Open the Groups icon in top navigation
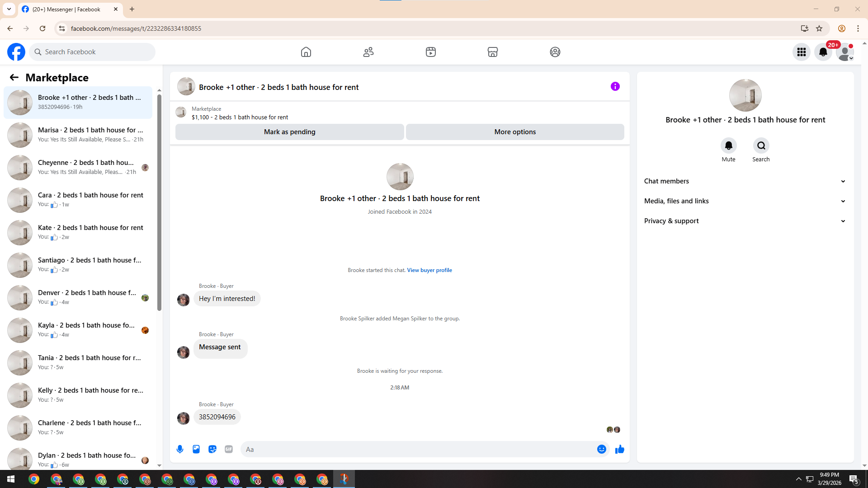Screen dimensions: 868x488 555,52
